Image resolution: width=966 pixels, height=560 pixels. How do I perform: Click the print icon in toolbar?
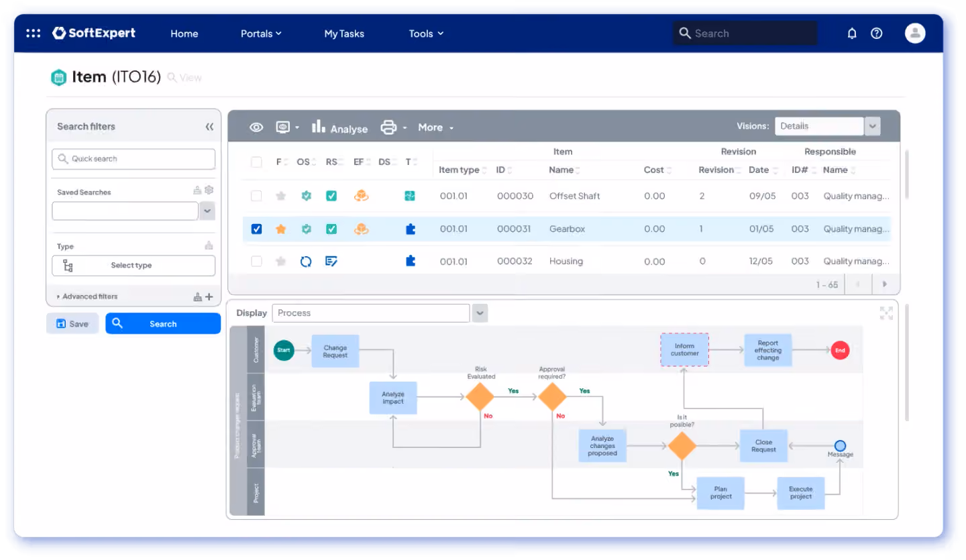[388, 127]
